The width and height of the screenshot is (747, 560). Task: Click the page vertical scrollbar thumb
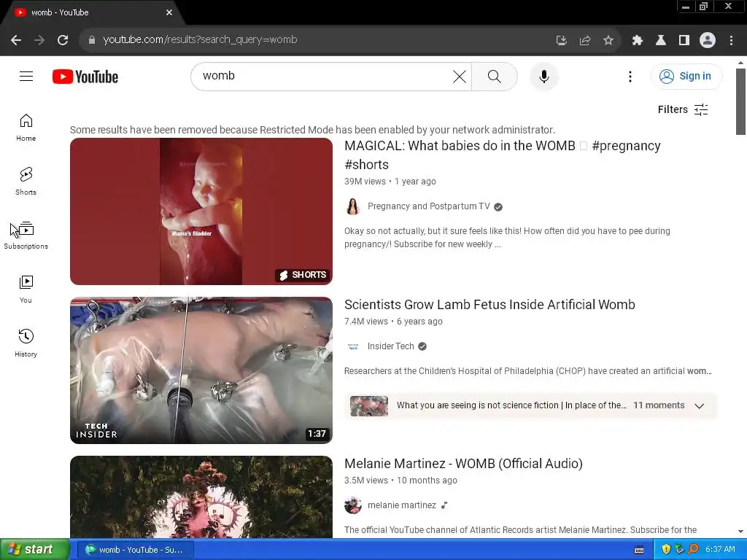(740, 101)
